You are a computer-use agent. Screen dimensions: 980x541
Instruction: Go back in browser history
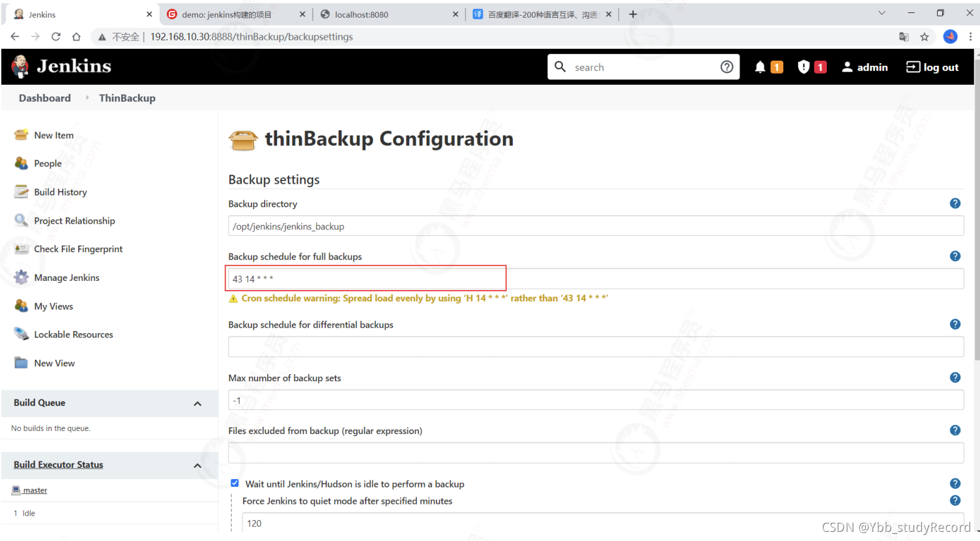coord(15,37)
